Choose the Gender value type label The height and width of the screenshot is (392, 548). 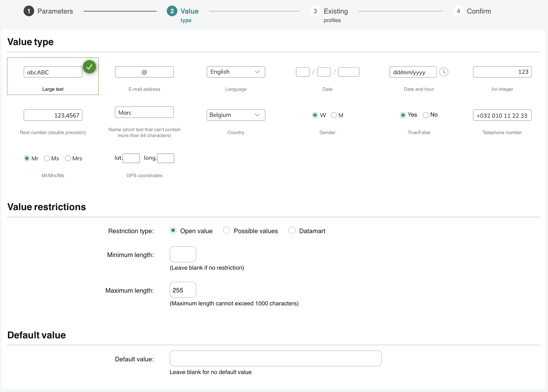327,132
